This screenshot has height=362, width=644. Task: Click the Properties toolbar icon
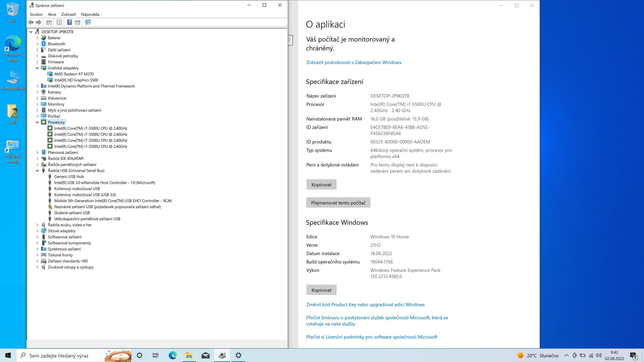[59, 22]
